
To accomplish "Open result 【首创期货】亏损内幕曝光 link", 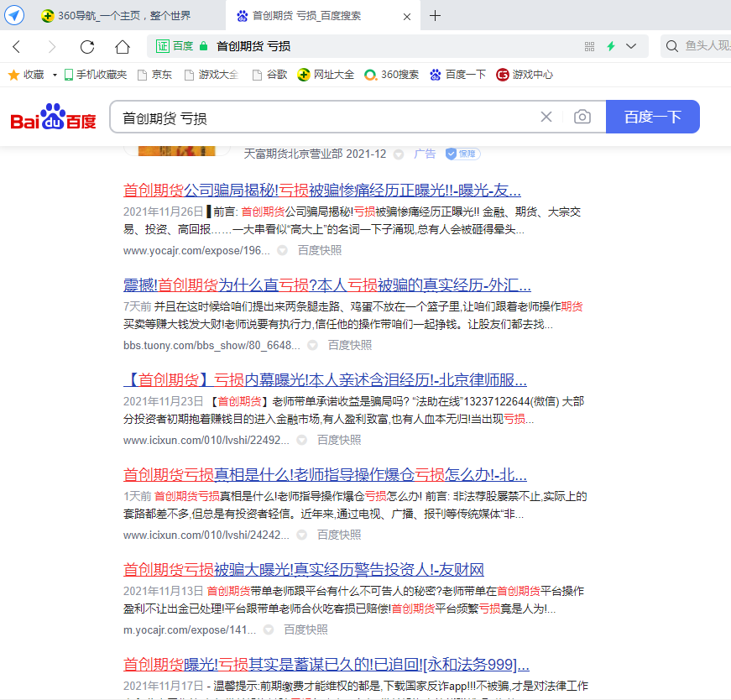I will pos(325,380).
